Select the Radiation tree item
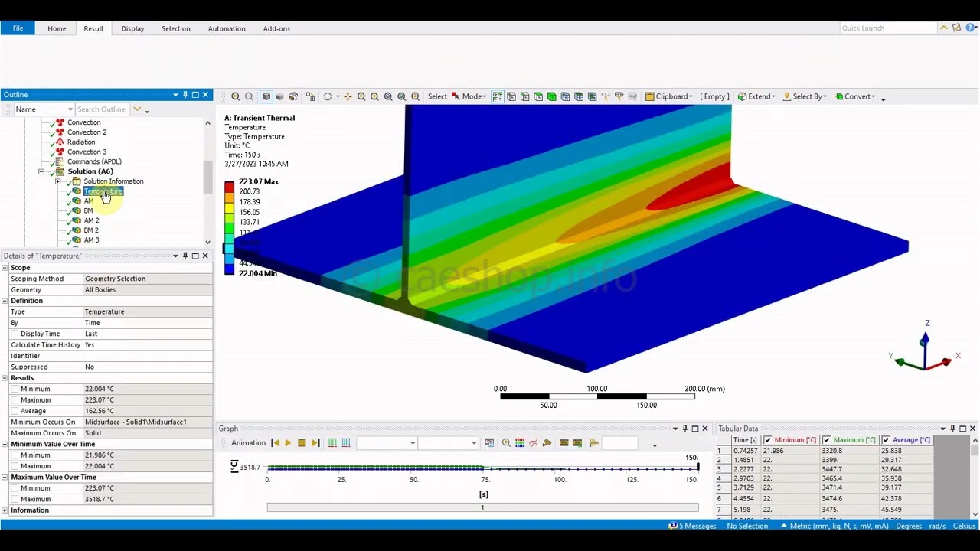The image size is (980, 551). (x=80, y=142)
